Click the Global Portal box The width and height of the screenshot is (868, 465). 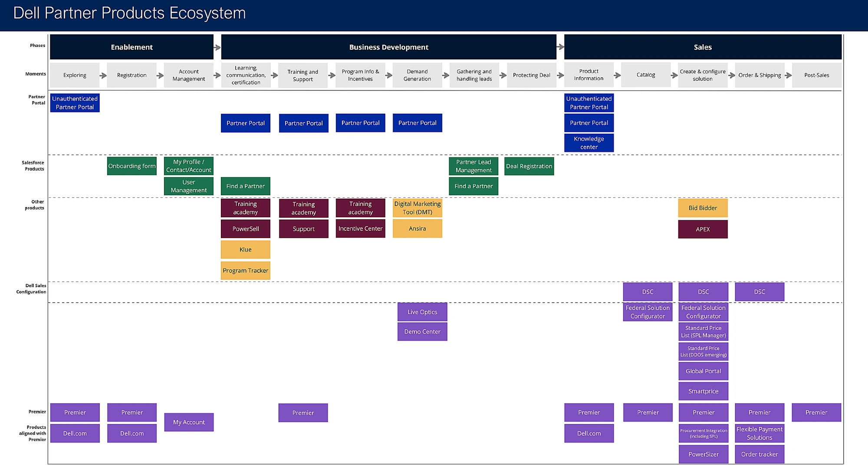coord(704,371)
